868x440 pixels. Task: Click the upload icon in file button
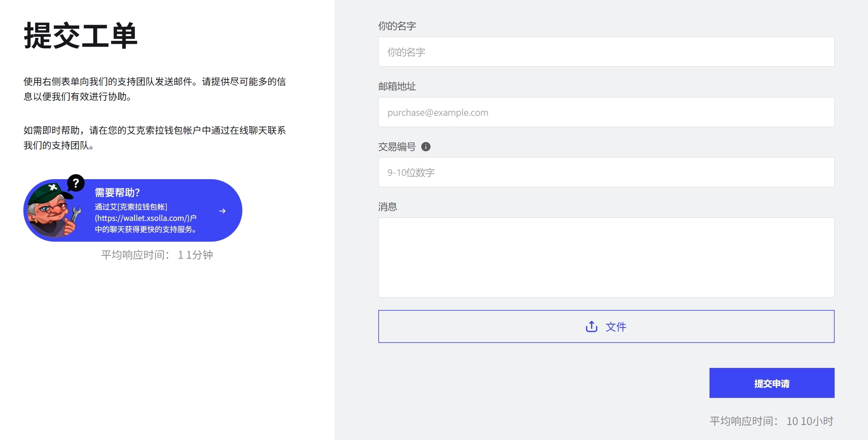591,326
